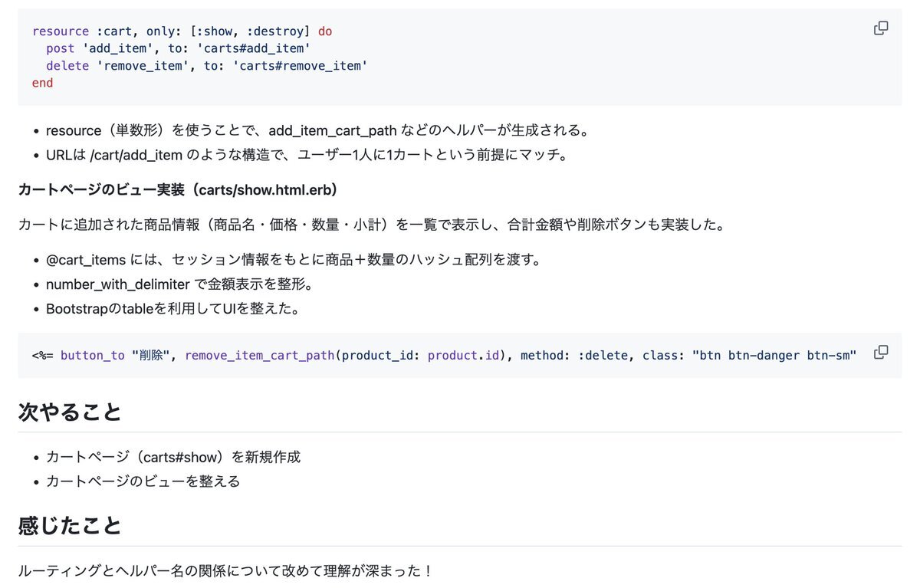This screenshot has height=588, width=920.
Task: Click the 'end' keyword in the code block
Action: pyautogui.click(x=43, y=83)
